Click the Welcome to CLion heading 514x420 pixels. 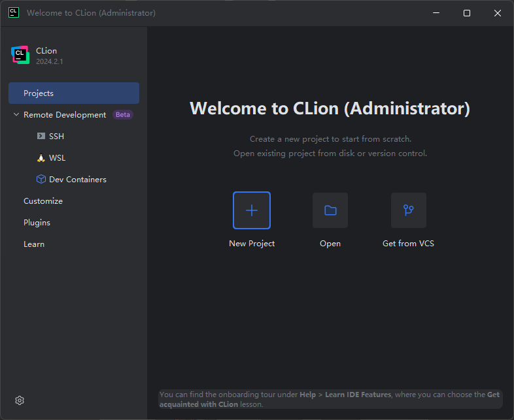pos(330,108)
